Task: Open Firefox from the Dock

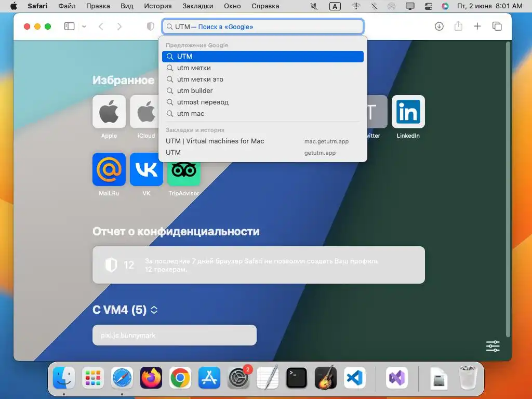Action: point(151,378)
